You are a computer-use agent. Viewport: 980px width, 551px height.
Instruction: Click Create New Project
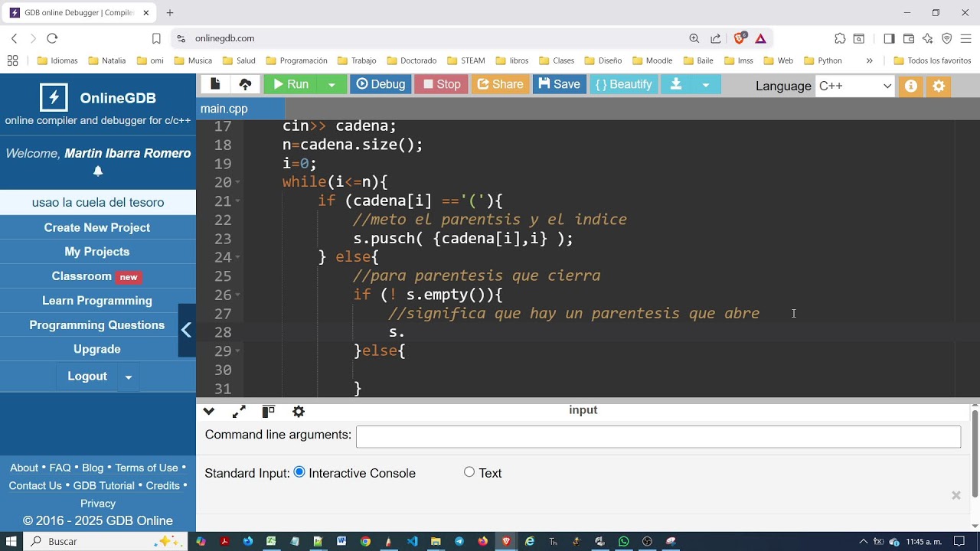(97, 227)
